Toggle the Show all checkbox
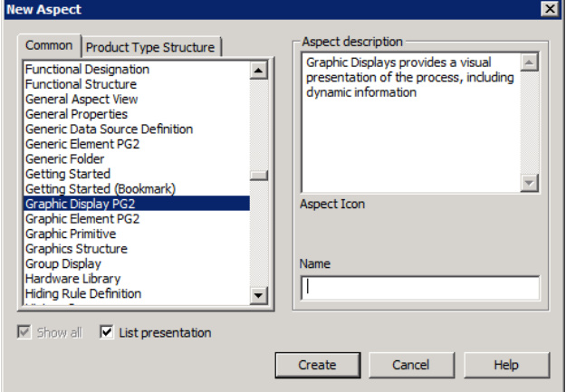566x392 pixels. [x=25, y=333]
